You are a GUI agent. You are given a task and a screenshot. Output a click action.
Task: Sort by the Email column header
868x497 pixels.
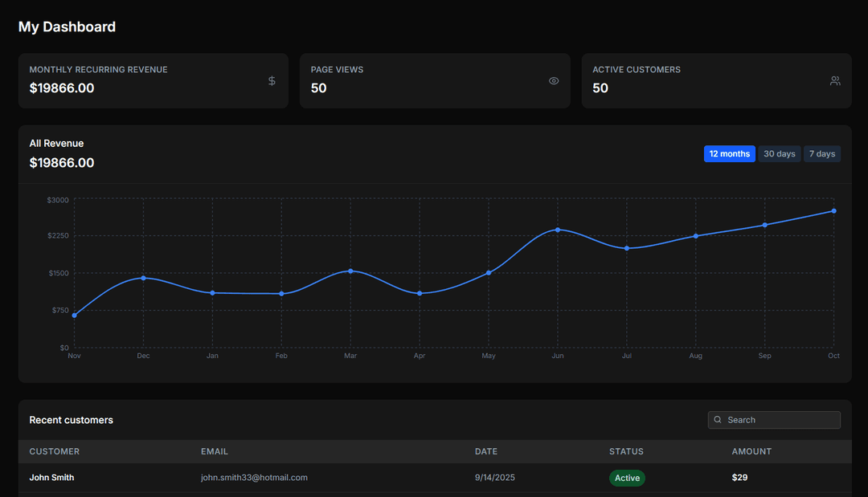click(x=215, y=451)
